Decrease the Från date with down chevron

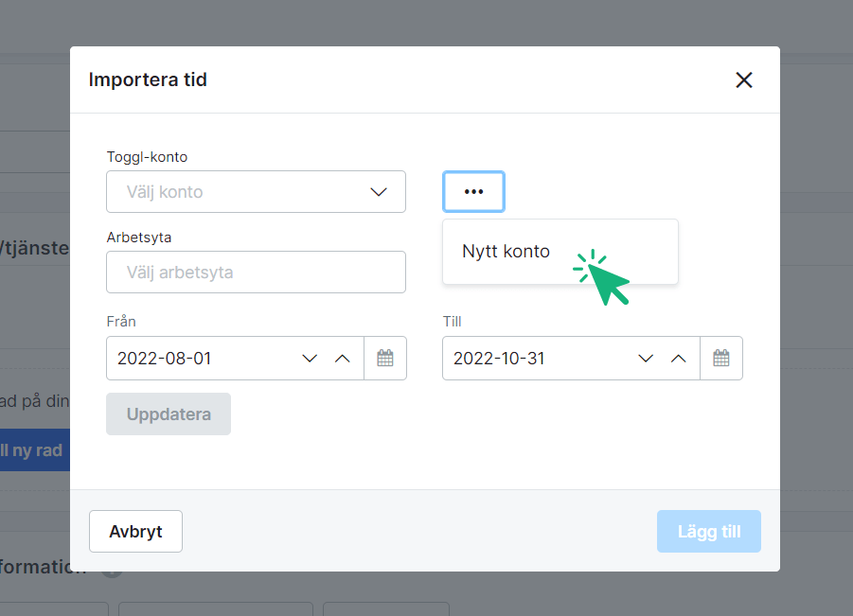click(310, 359)
